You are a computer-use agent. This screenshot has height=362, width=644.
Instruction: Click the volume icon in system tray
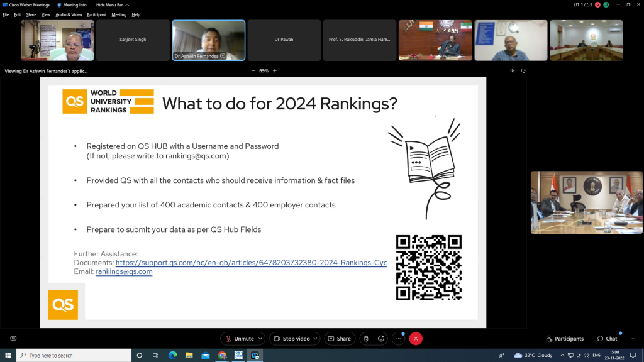point(587,356)
